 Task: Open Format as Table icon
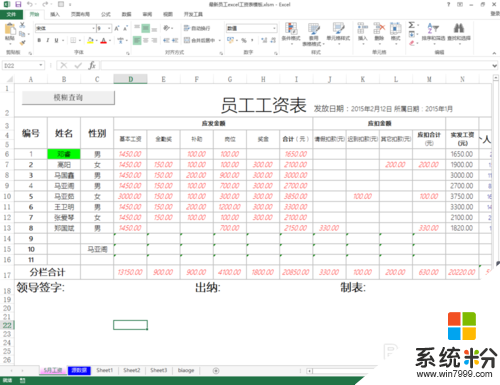tap(314, 29)
